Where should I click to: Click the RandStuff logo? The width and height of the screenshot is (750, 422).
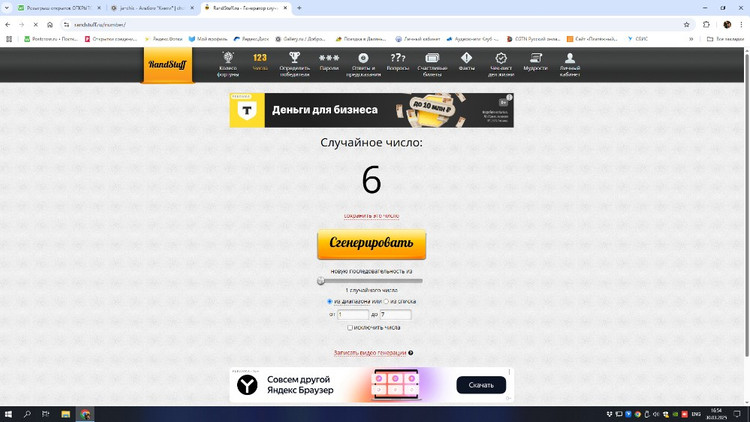pos(167,65)
